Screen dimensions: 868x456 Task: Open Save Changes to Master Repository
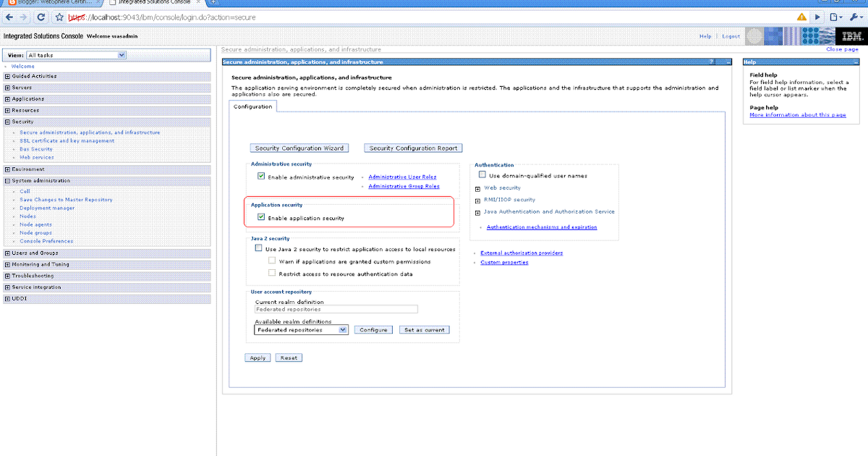(x=66, y=200)
